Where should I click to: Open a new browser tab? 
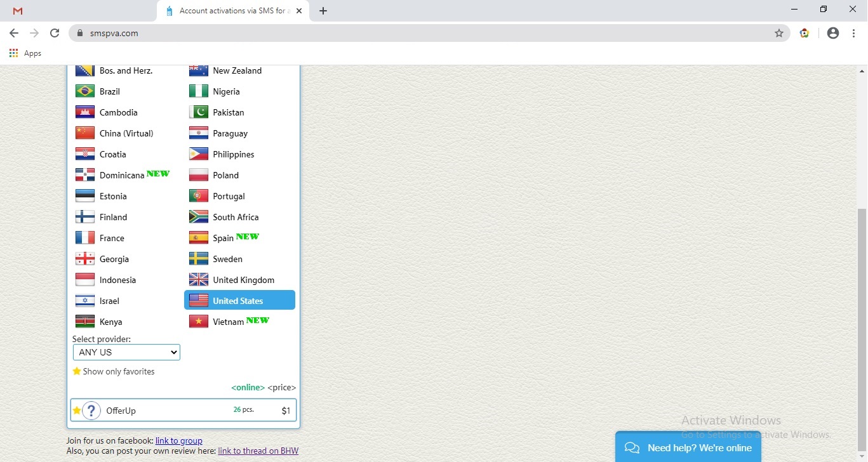(323, 11)
